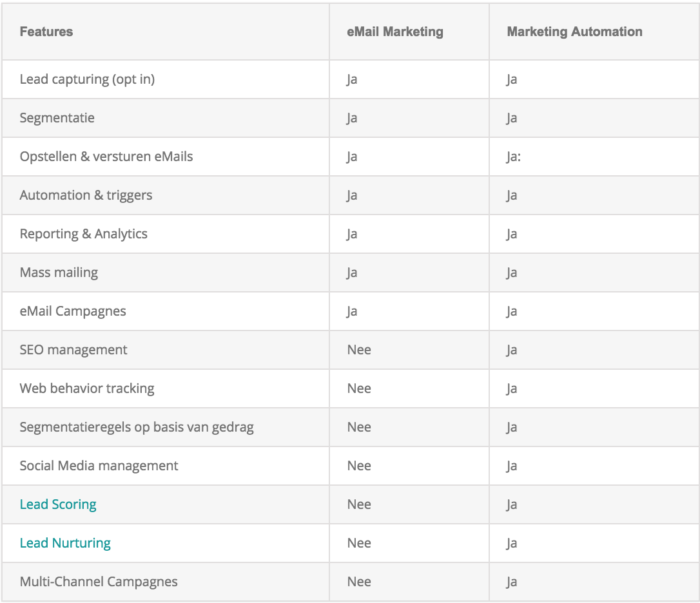Screen dimensions: 700x603
Task: Open the Lead Scoring link
Action: [x=58, y=504]
